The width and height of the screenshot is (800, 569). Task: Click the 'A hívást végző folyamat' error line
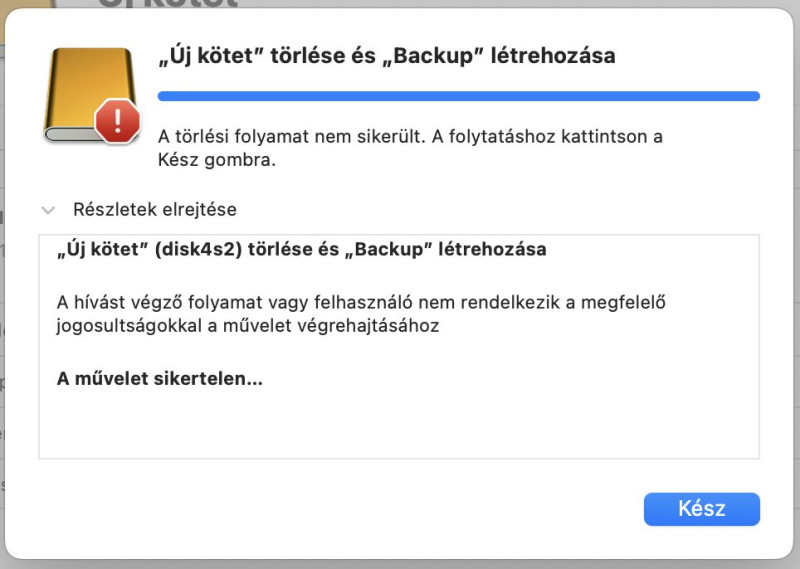tap(361, 302)
